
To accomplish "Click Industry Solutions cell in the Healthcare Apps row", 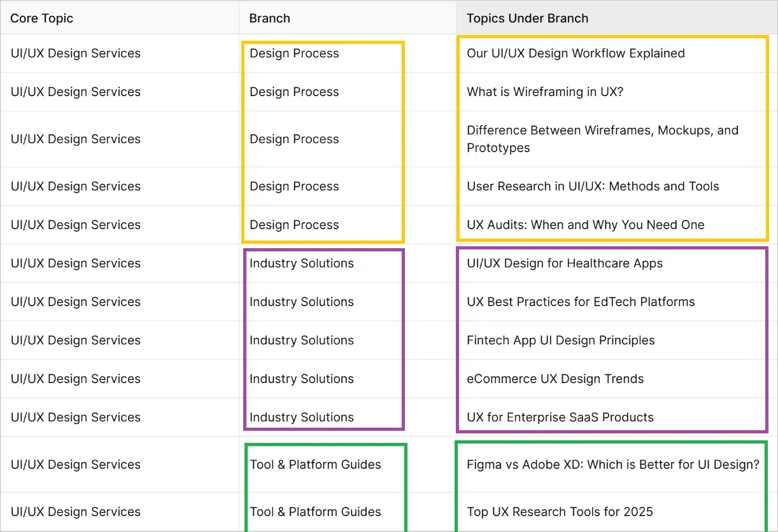I will pos(302,263).
